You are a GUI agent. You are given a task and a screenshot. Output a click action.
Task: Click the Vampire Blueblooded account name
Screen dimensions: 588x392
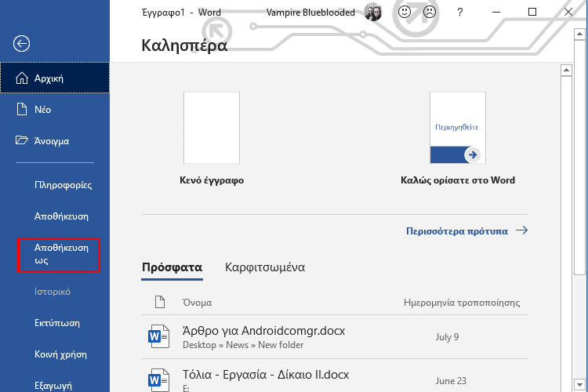pos(310,13)
